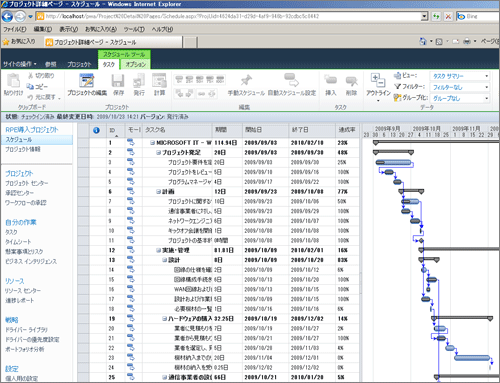Open the Project Center sidebar link

click(27, 183)
